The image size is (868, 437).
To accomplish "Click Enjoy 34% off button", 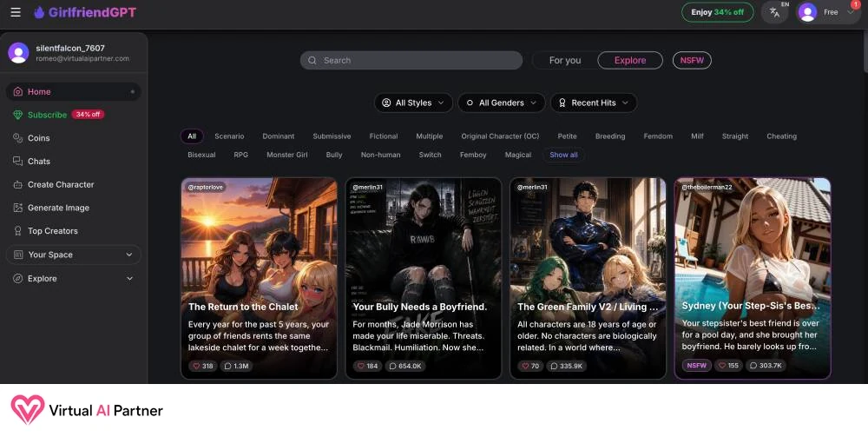I will 718,12.
